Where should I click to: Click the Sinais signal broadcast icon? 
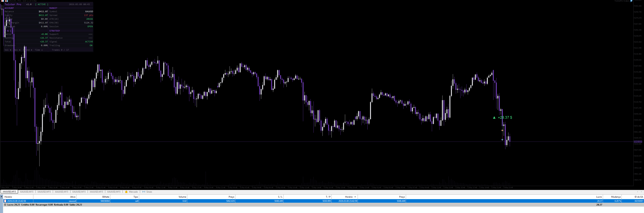[x=143, y=192]
